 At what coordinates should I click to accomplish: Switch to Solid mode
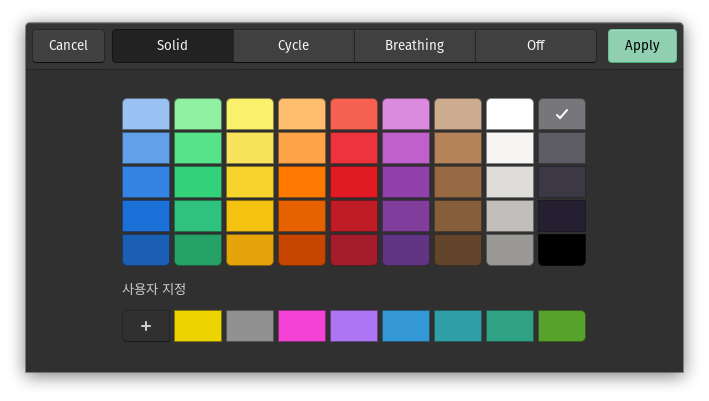click(x=172, y=46)
